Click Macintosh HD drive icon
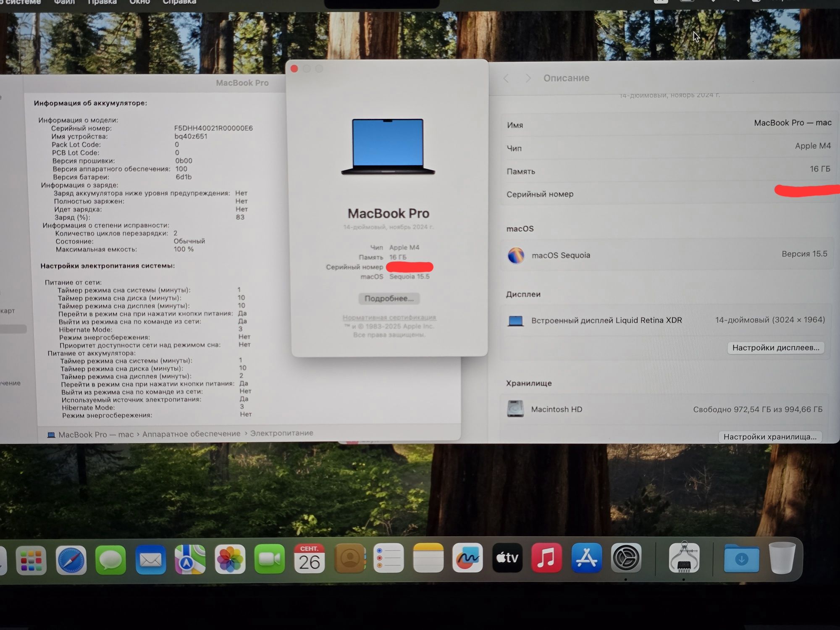This screenshot has height=630, width=840. (x=515, y=409)
